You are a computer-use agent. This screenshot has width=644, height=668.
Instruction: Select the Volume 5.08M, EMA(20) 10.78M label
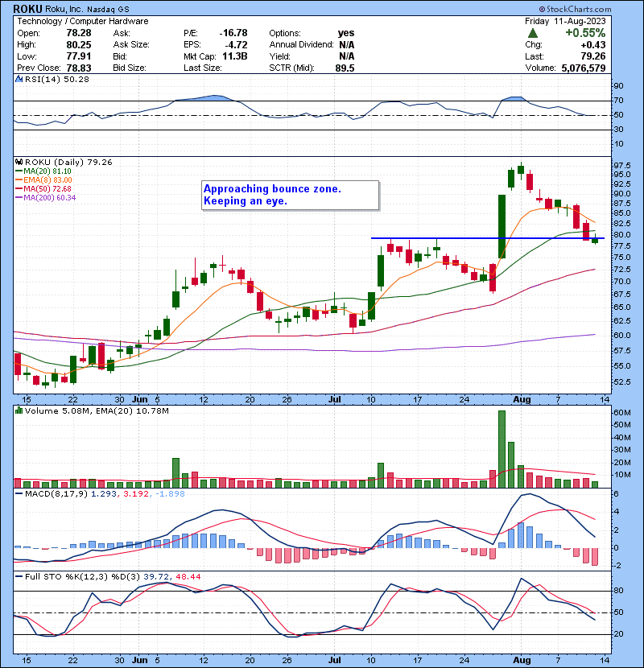point(97,411)
